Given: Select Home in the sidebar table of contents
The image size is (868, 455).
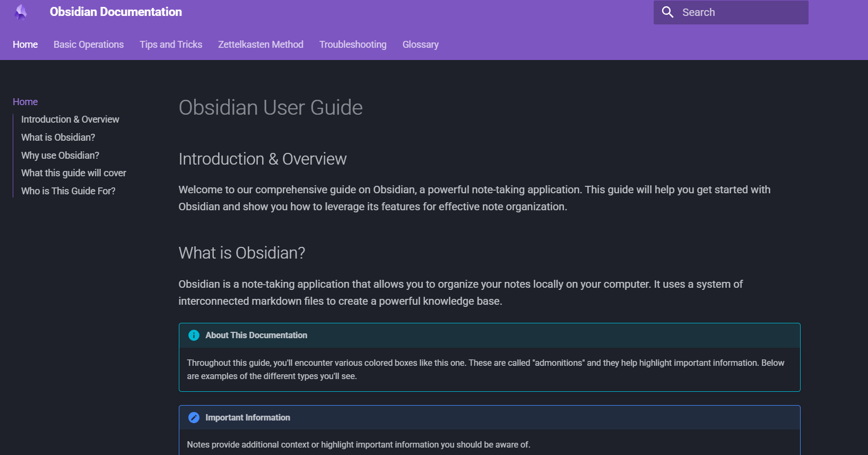Looking at the screenshot, I should click(25, 102).
